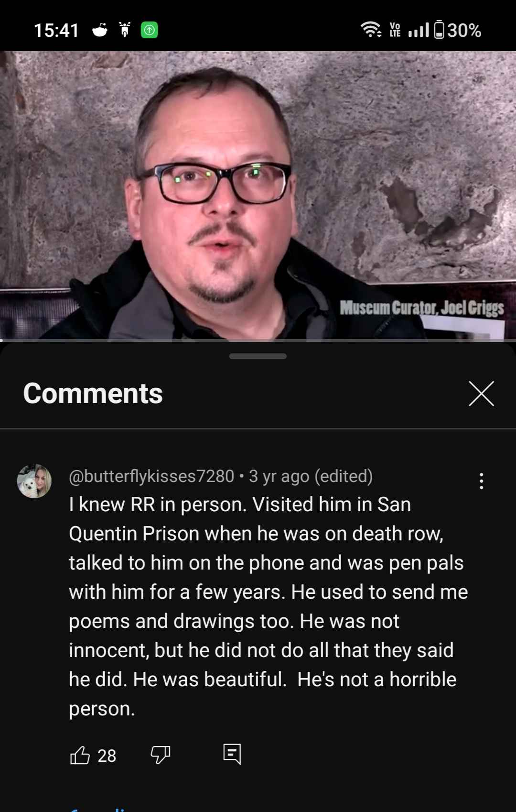
Task: Open the three-dot comment options menu
Action: [x=481, y=481]
